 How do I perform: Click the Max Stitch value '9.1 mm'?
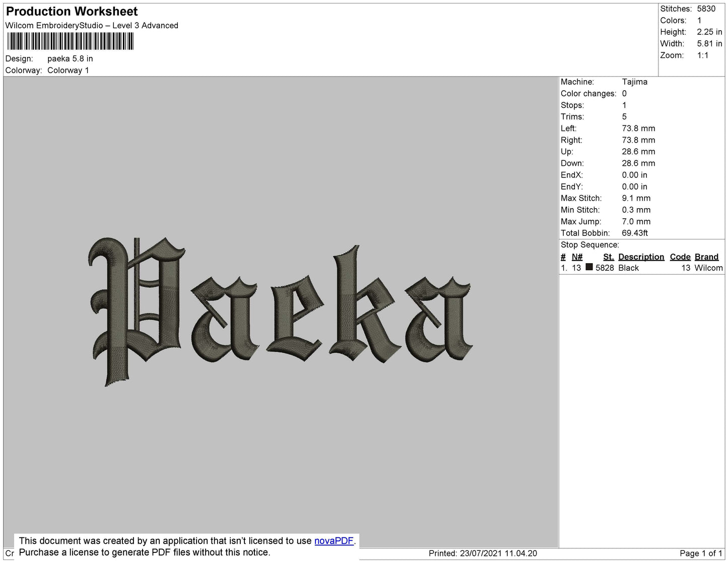pos(636,199)
